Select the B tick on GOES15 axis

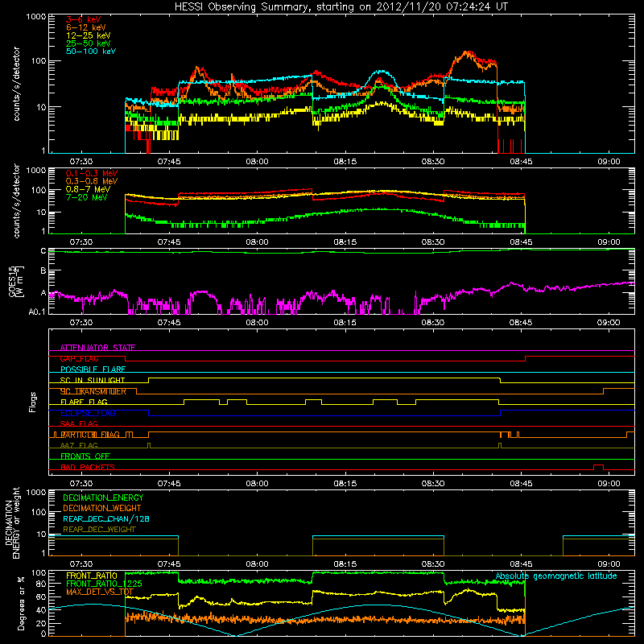43,271
